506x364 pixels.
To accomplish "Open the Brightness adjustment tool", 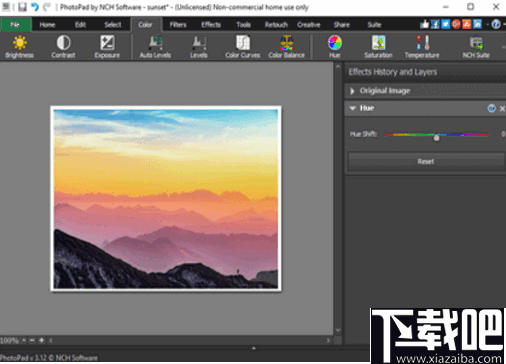I will point(19,47).
